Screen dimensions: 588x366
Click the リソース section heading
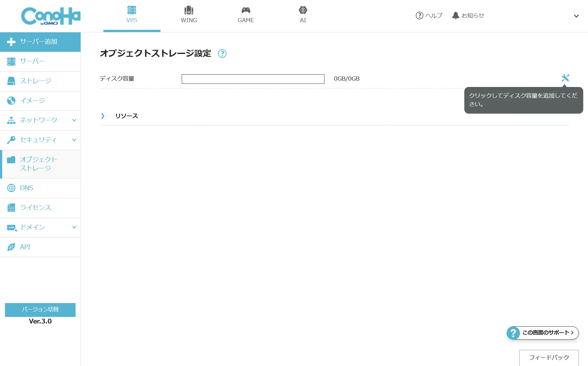pos(127,116)
